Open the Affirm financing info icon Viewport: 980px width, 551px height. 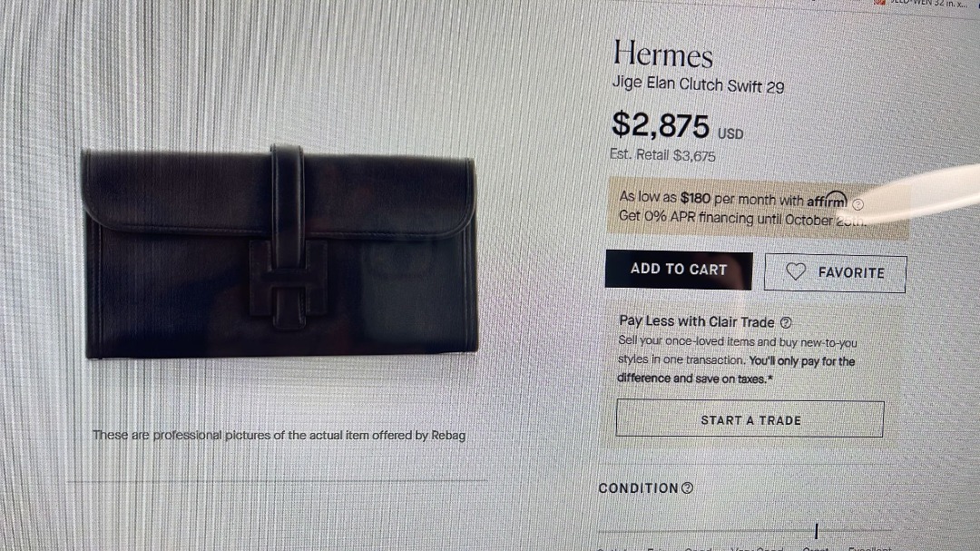(x=858, y=204)
